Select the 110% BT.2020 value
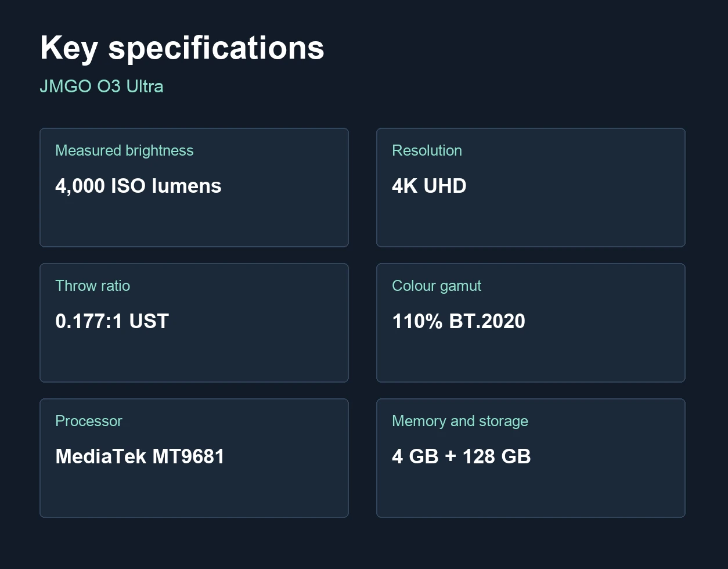Viewport: 728px width, 569px height. click(x=459, y=321)
